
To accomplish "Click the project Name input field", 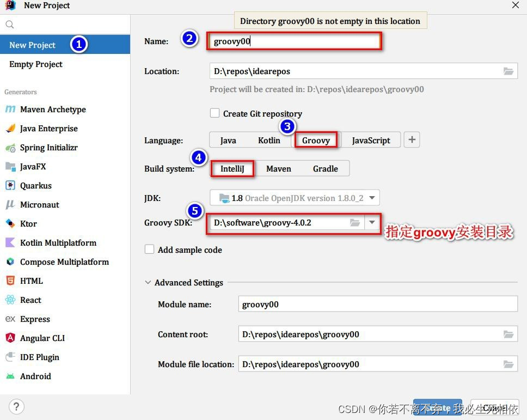I will tap(294, 41).
